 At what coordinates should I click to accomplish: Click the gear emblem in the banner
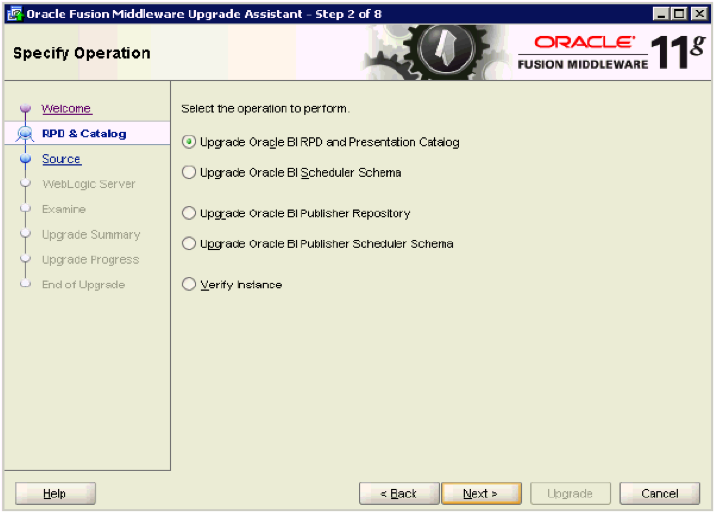tap(446, 49)
